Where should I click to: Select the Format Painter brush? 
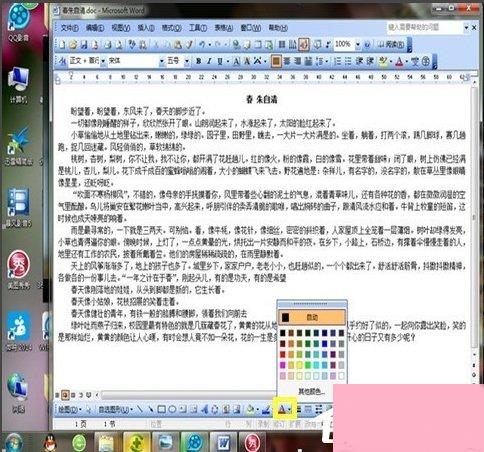189,45
